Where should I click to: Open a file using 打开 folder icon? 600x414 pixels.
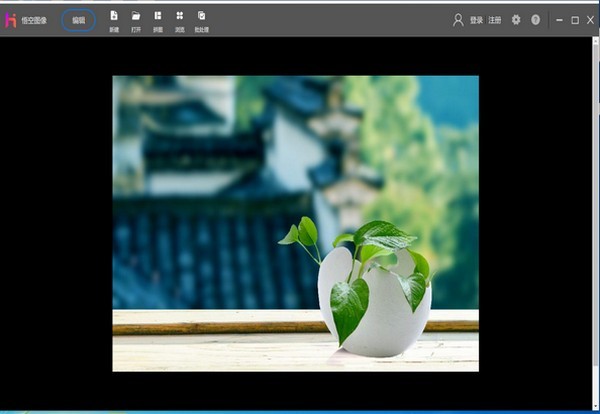pyautogui.click(x=136, y=20)
